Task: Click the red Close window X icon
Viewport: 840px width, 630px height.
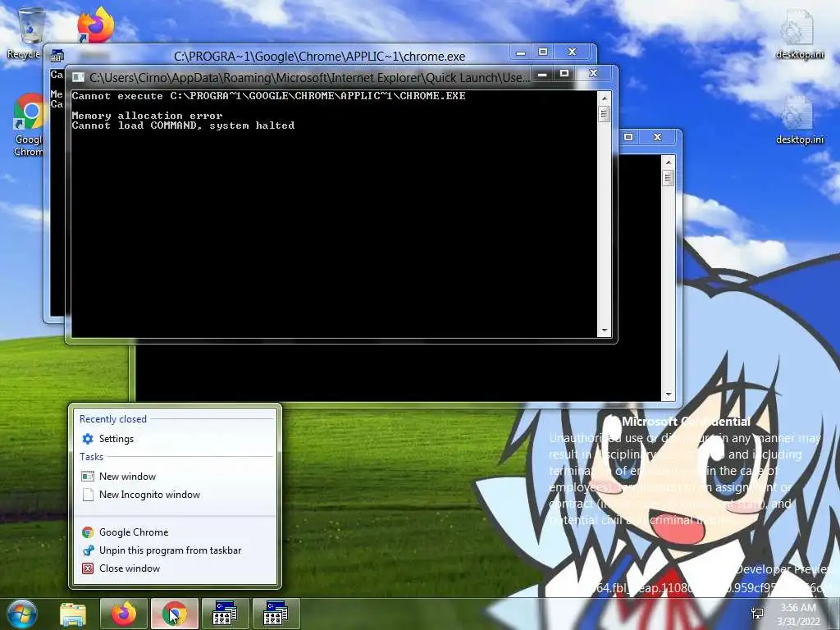Action: point(88,568)
